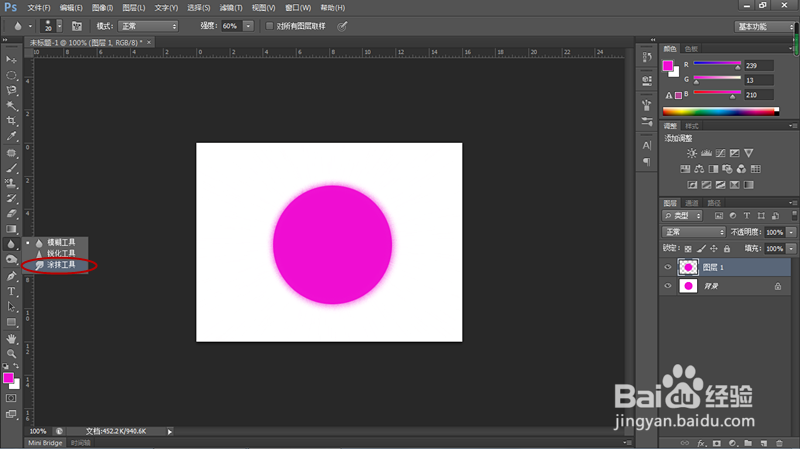The height and width of the screenshot is (449, 800).
Task: Select the Gradient tool
Action: tap(11, 229)
